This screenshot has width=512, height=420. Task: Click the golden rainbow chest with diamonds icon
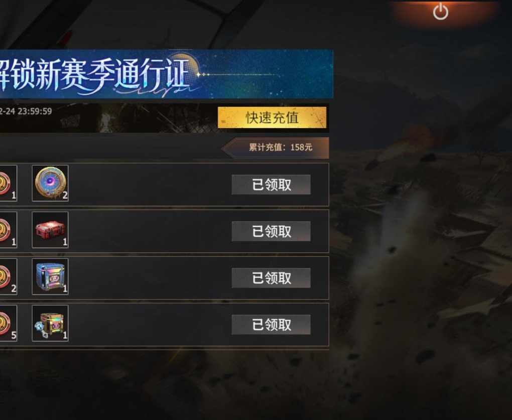[50, 323]
